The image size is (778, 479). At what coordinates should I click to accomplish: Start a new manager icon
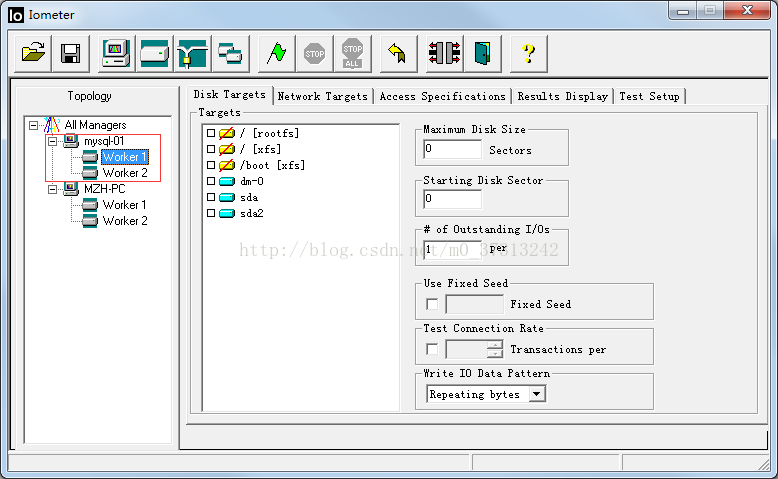click(x=116, y=53)
